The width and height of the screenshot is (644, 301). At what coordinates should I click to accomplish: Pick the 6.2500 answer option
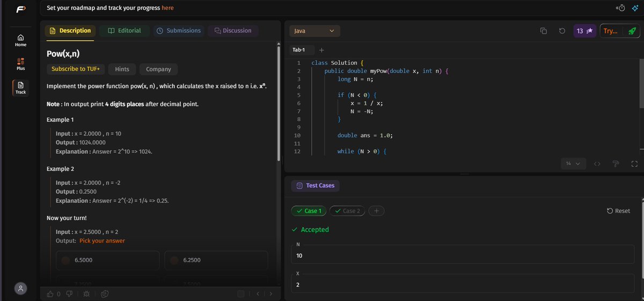point(216,260)
